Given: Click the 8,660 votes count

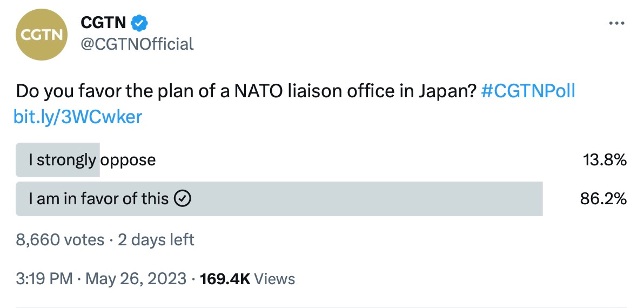Looking at the screenshot, I should click(60, 239).
